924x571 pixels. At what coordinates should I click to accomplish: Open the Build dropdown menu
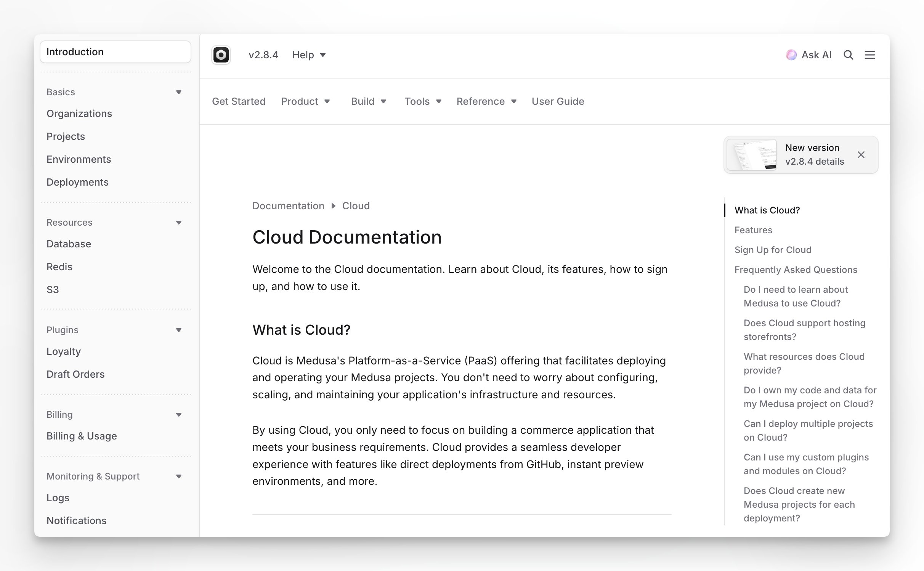pyautogui.click(x=369, y=101)
